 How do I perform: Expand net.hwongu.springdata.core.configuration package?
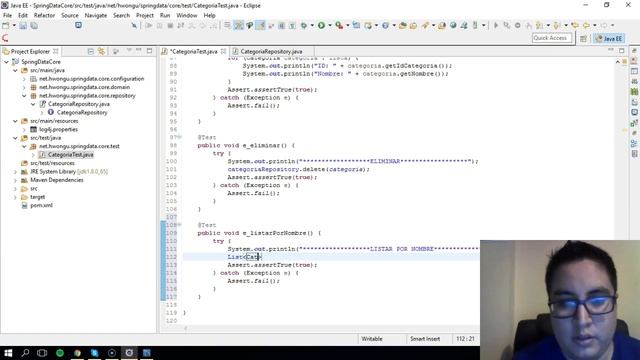click(x=24, y=79)
